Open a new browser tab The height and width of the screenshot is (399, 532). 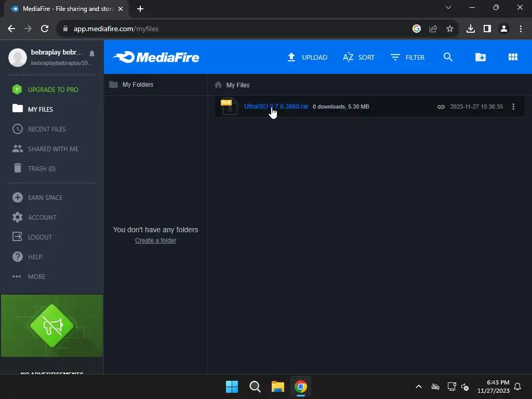click(140, 9)
